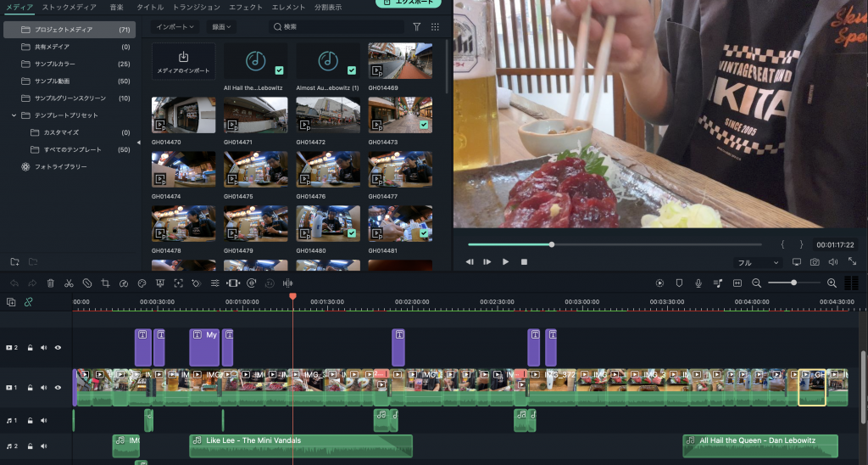868x465 pixels.
Task: Open the フォトライブラリー item
Action: point(60,167)
